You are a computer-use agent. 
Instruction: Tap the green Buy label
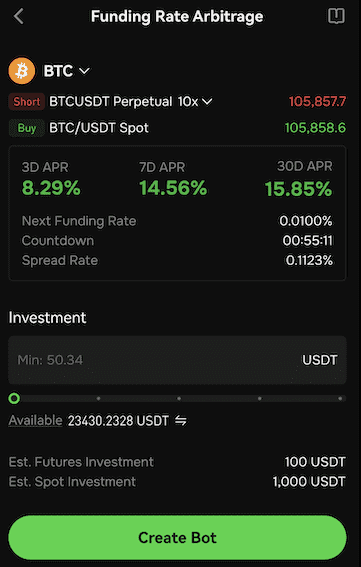(27, 128)
